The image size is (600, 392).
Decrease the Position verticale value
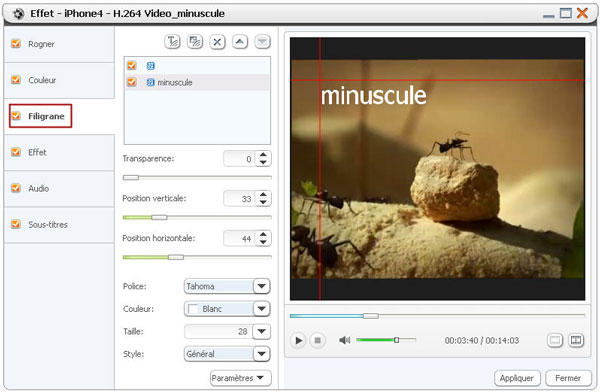[263, 202]
